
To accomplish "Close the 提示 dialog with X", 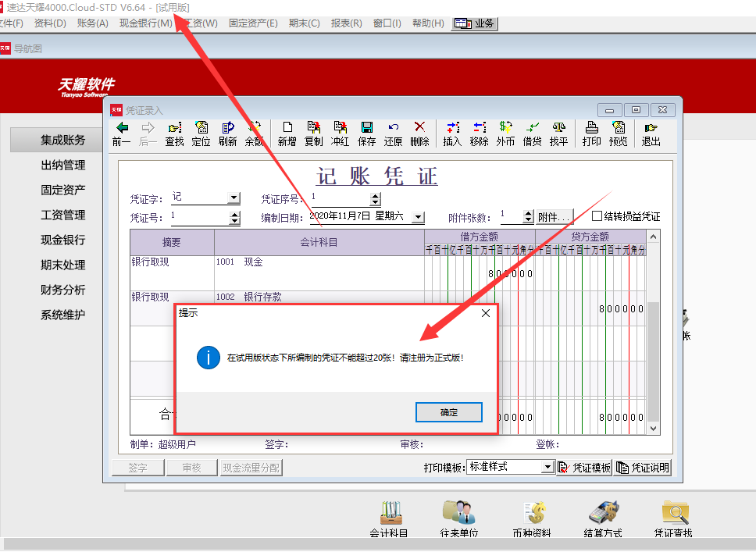I will click(x=486, y=313).
